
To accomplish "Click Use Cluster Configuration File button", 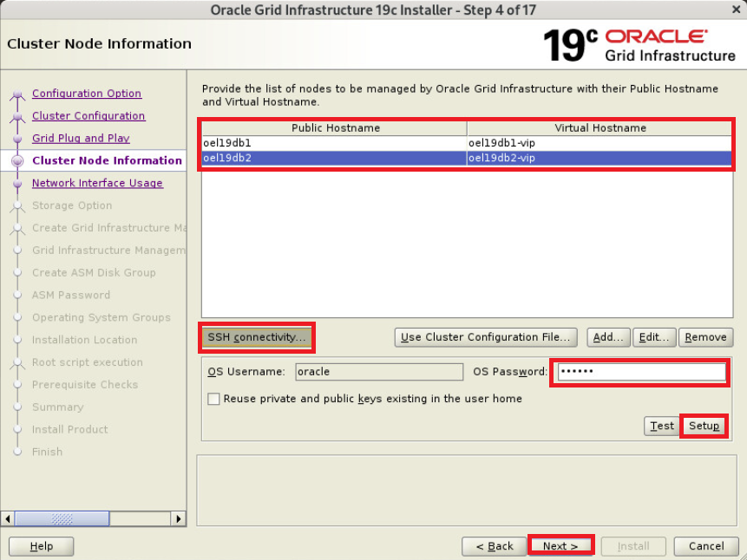I will tap(486, 337).
